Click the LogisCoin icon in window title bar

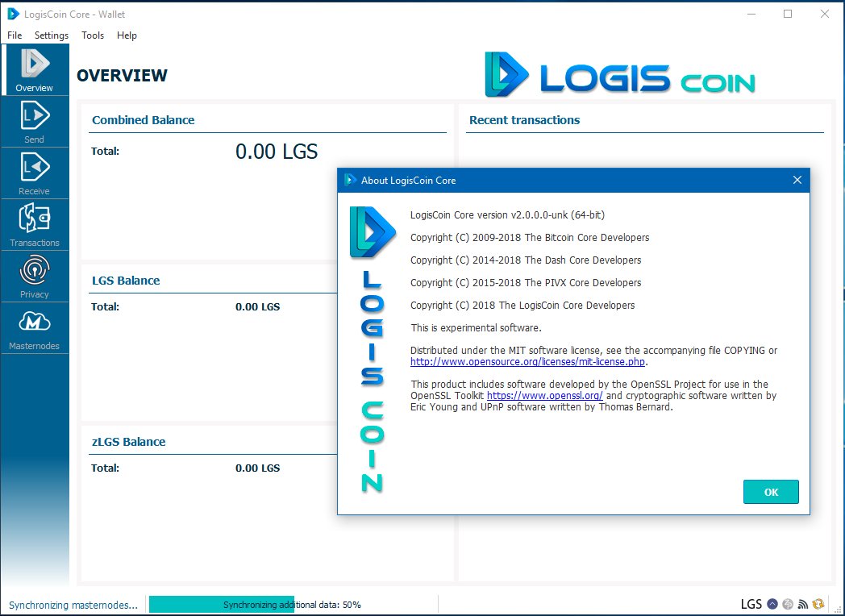[x=13, y=14]
